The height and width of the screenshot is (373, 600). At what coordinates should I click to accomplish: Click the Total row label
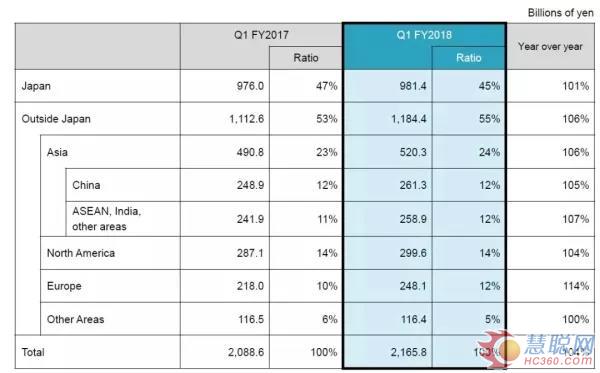pyautogui.click(x=33, y=352)
